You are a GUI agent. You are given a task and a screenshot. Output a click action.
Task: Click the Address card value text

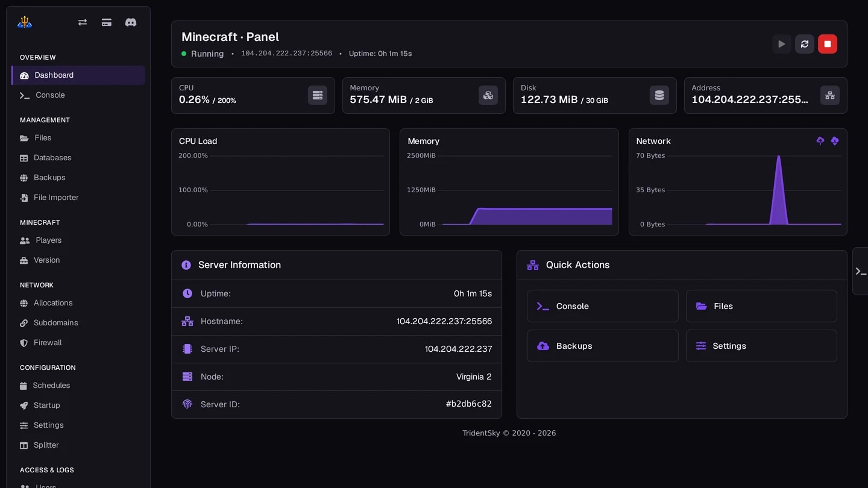coord(750,100)
